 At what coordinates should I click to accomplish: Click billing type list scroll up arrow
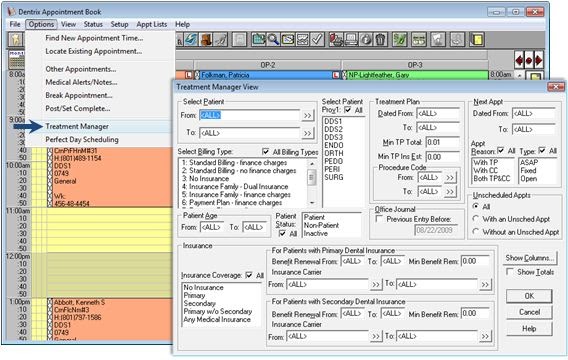click(312, 163)
